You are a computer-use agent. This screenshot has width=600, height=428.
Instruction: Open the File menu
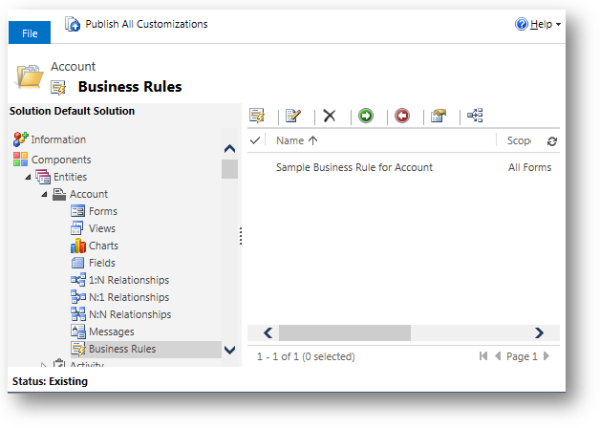[30, 33]
